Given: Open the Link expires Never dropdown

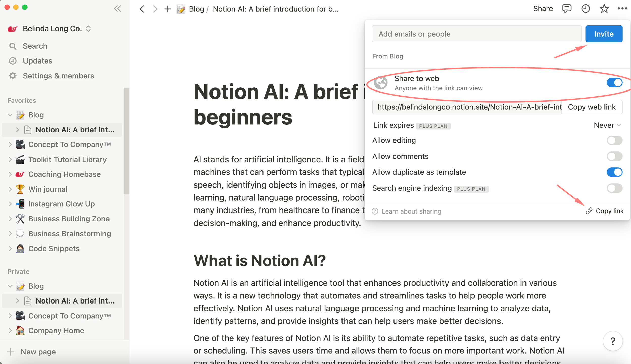Looking at the screenshot, I should pyautogui.click(x=607, y=125).
